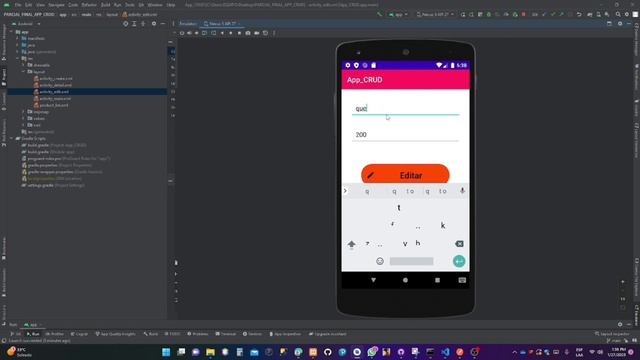640x360 pixels.
Task: Tap Android home circle navigation button
Action: click(x=405, y=280)
